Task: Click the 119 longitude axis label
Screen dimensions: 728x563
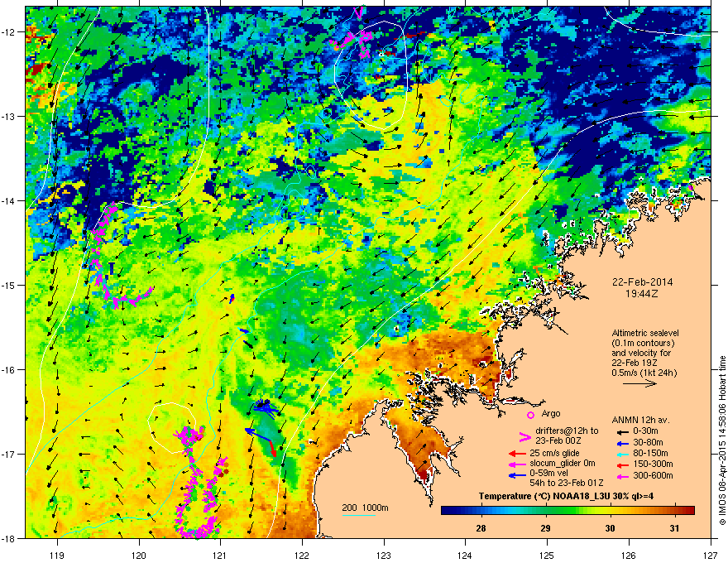Action: [57, 555]
